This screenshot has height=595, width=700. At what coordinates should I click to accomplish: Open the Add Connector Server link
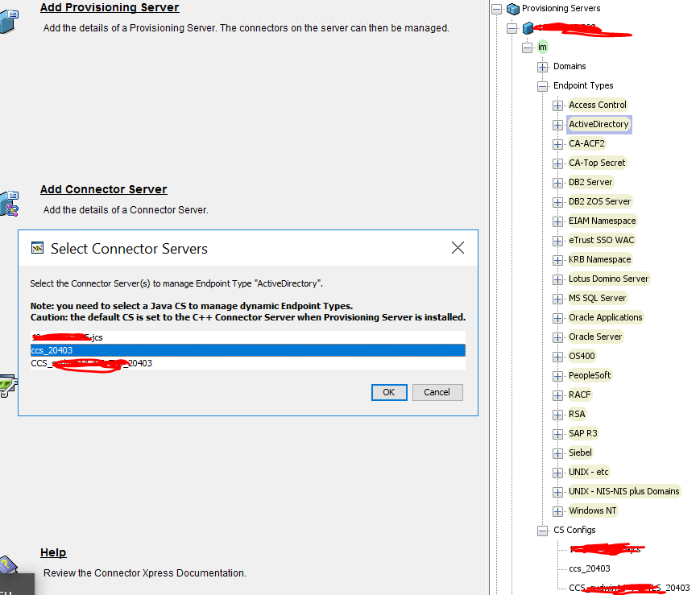coord(103,188)
